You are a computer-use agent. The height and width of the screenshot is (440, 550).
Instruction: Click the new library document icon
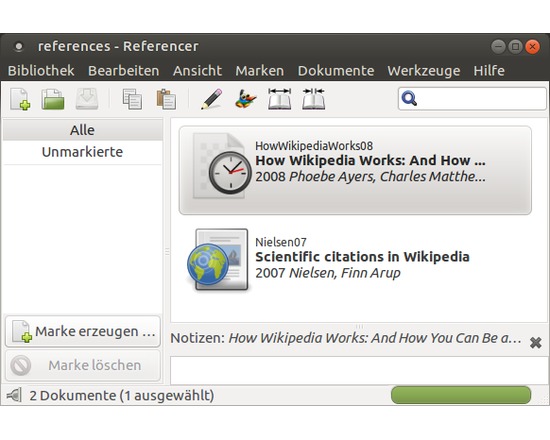(x=20, y=99)
